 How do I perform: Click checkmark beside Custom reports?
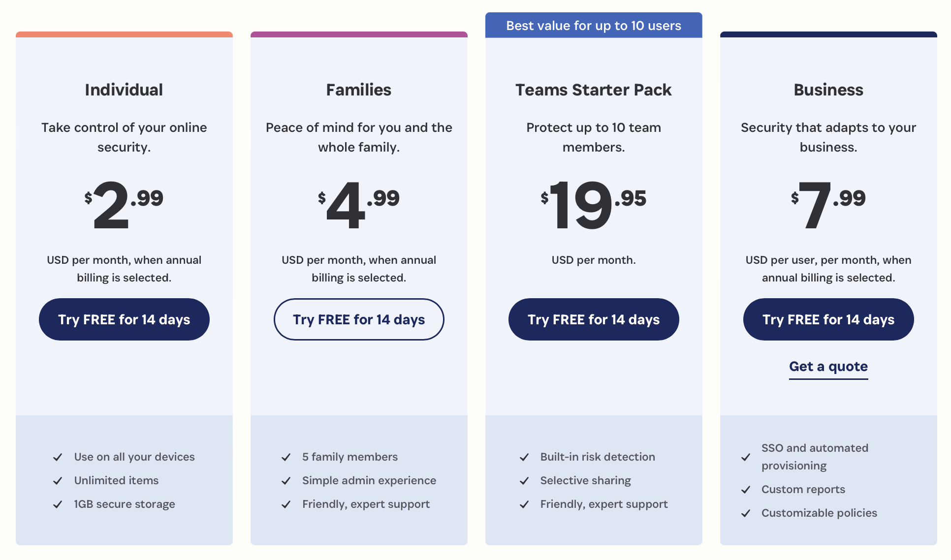tap(746, 490)
